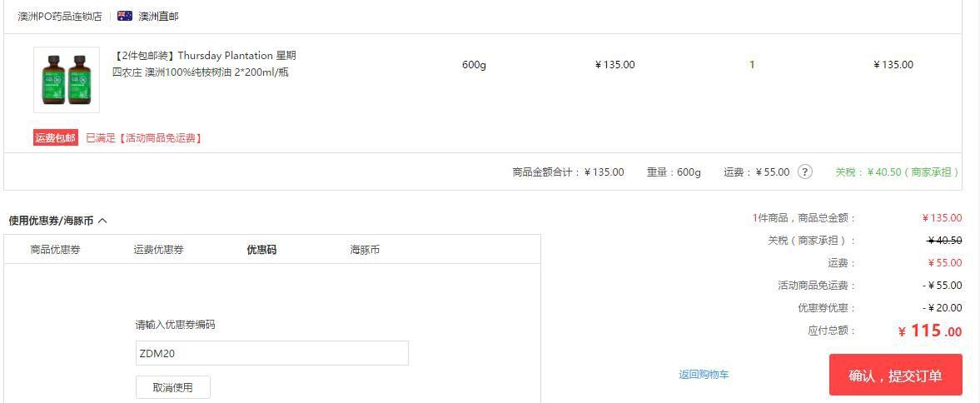Click the 澳洲直邮 label
This screenshot has width=980, height=403.
point(158,17)
